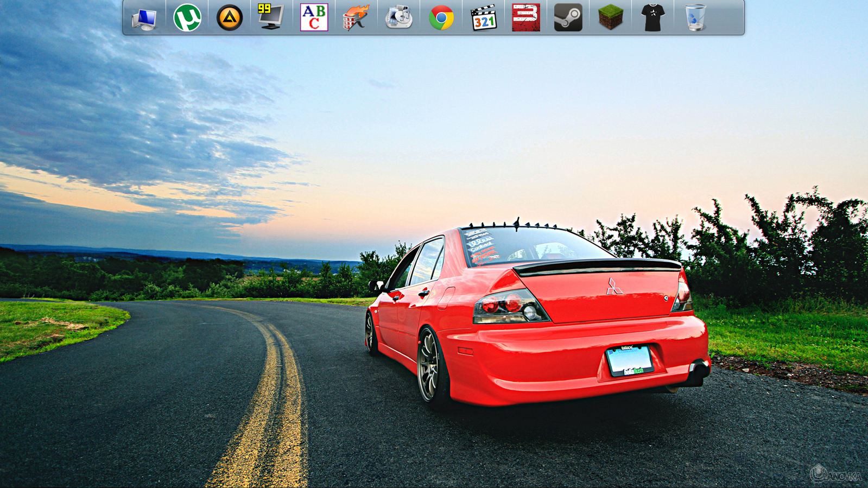Launch Minecraft grass block icon
The width and height of the screenshot is (868, 488).
610,18
